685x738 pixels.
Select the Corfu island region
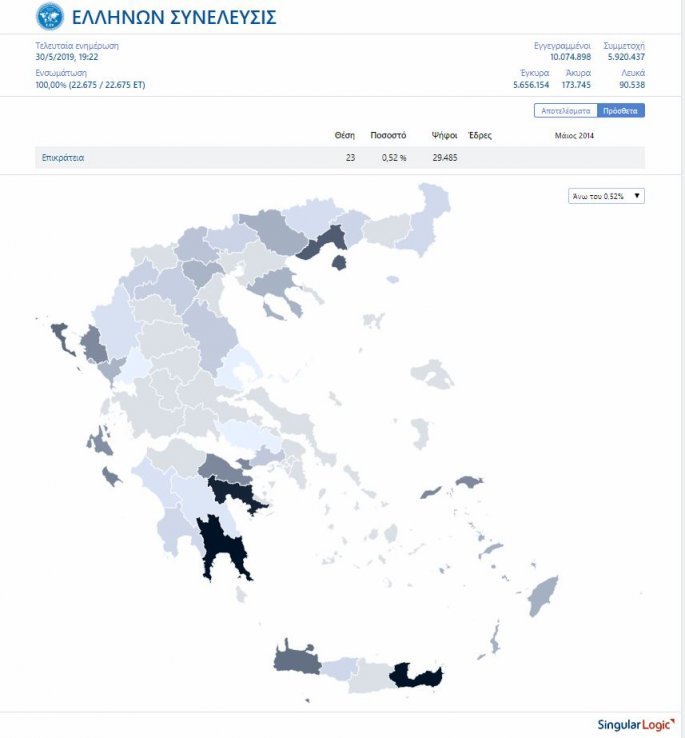[x=60, y=338]
